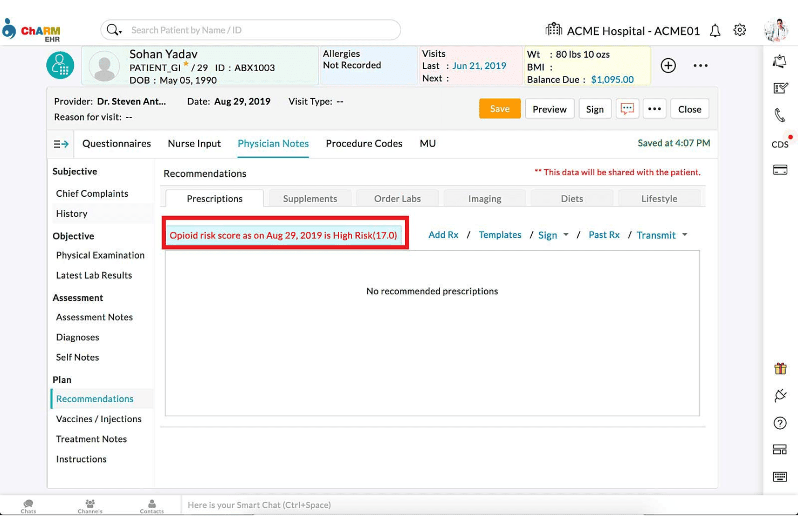This screenshot has width=798, height=532.
Task: Click the Close button
Action: [x=690, y=109]
